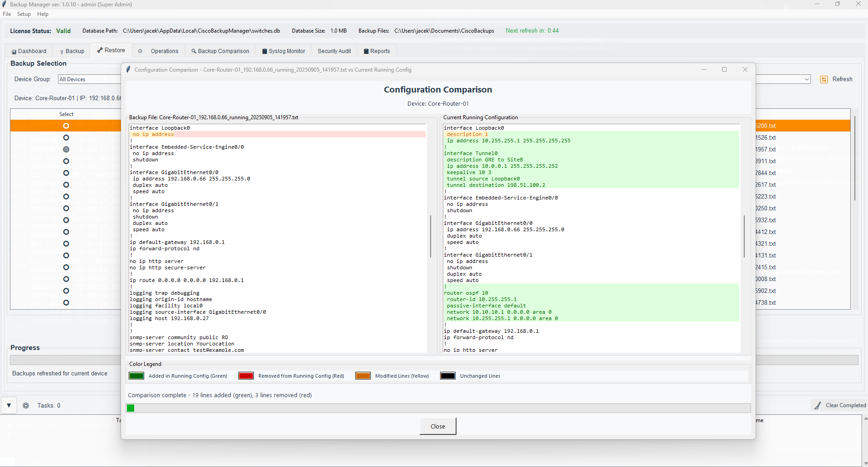Click the comparison progress bar
Image resolution: width=868 pixels, height=467 pixels.
[438, 408]
